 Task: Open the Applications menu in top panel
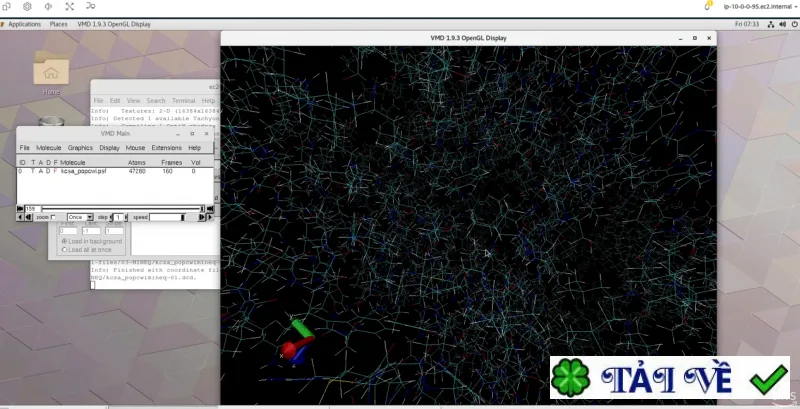click(x=24, y=24)
